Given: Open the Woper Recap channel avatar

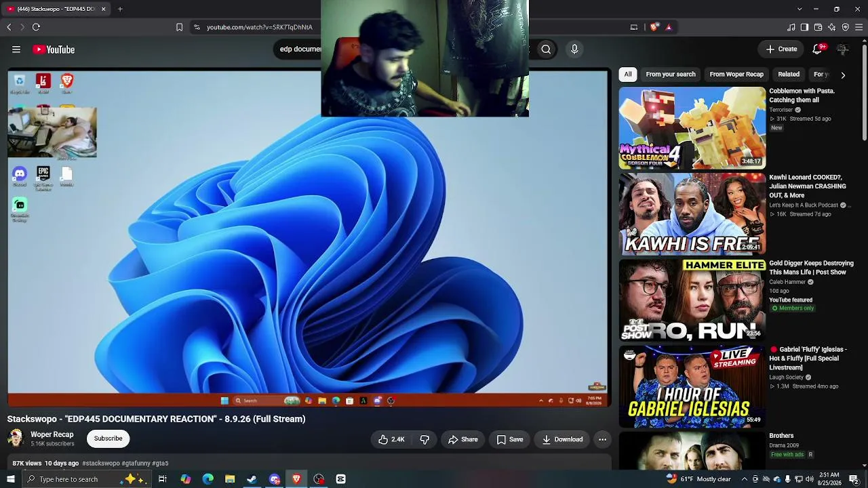Looking at the screenshot, I should [x=15, y=439].
